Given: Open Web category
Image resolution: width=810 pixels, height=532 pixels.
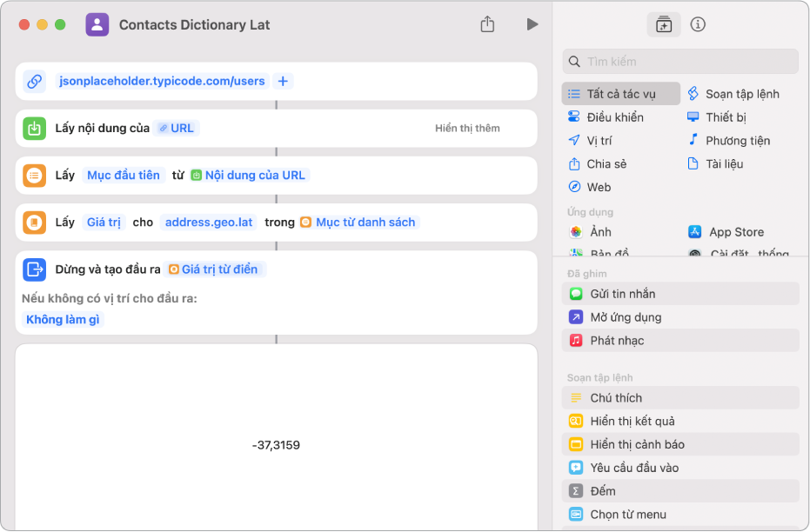Looking at the screenshot, I should pyautogui.click(x=589, y=187).
